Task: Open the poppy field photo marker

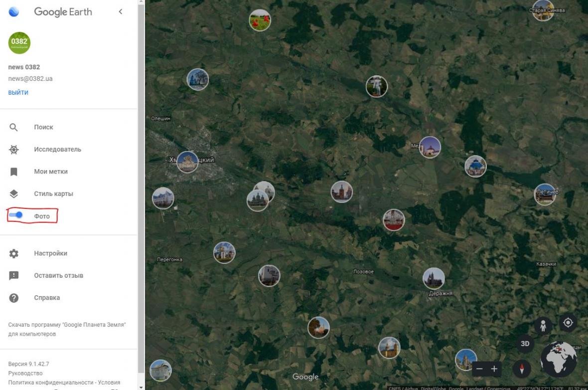Action: tap(260, 20)
